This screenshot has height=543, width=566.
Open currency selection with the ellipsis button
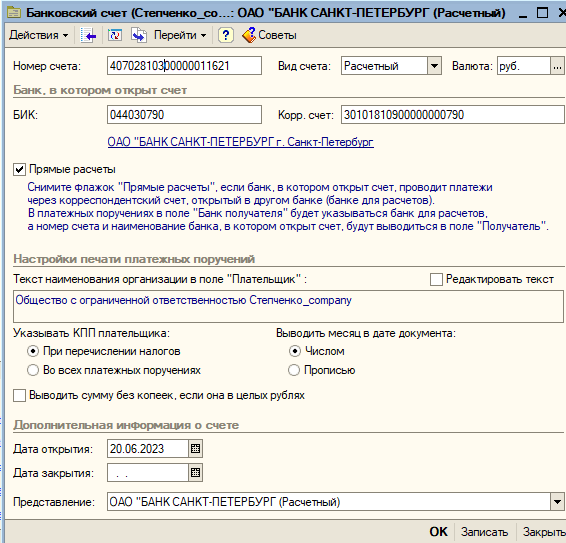(x=557, y=66)
